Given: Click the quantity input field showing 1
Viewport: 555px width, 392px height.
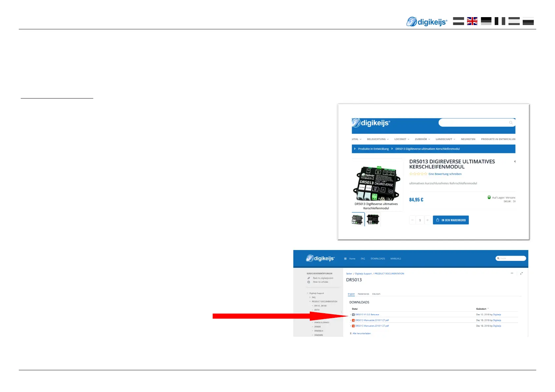Looking at the screenshot, I should (420, 220).
